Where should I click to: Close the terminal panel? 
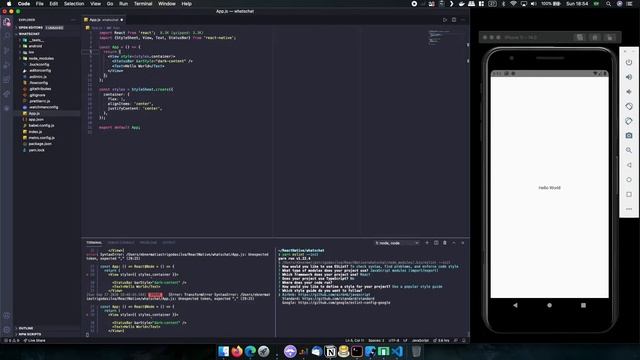coord(463,243)
